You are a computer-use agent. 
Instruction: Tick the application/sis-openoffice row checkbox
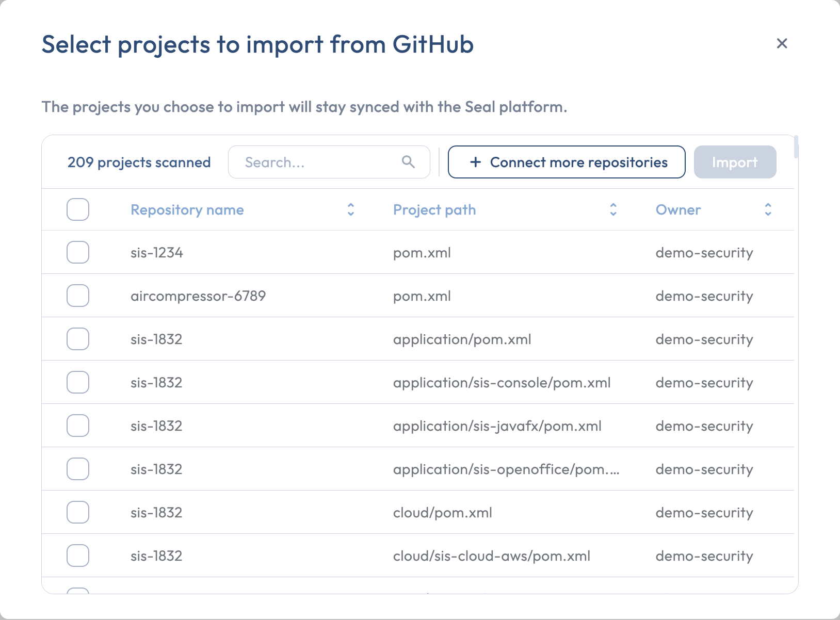tap(78, 469)
